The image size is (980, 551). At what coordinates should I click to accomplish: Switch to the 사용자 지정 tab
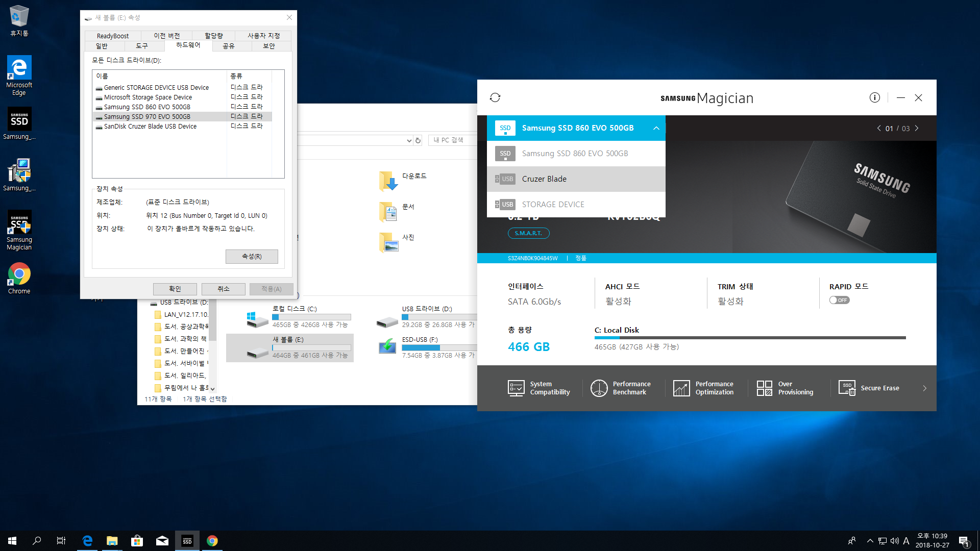click(264, 36)
